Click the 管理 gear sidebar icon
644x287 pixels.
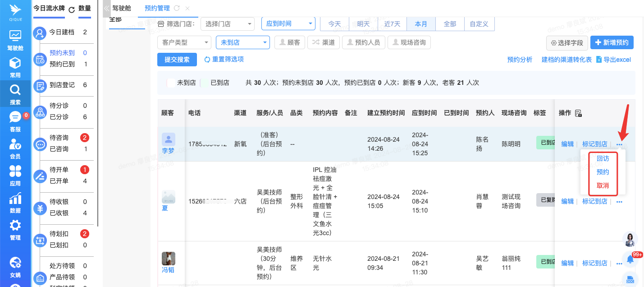15,229
